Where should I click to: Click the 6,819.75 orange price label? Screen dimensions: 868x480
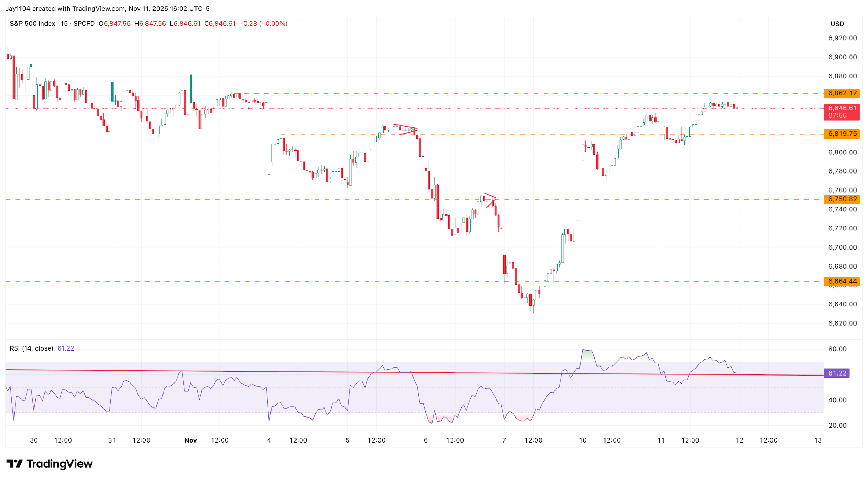coord(842,134)
